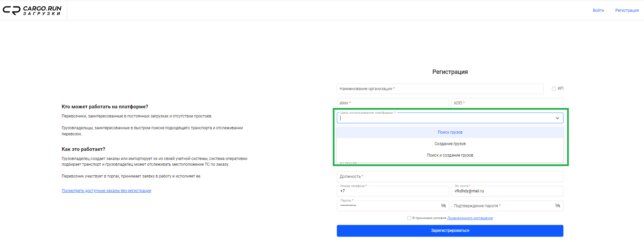The image size is (644, 242).
Task: Click the Номер телефона field
Action: point(393,191)
